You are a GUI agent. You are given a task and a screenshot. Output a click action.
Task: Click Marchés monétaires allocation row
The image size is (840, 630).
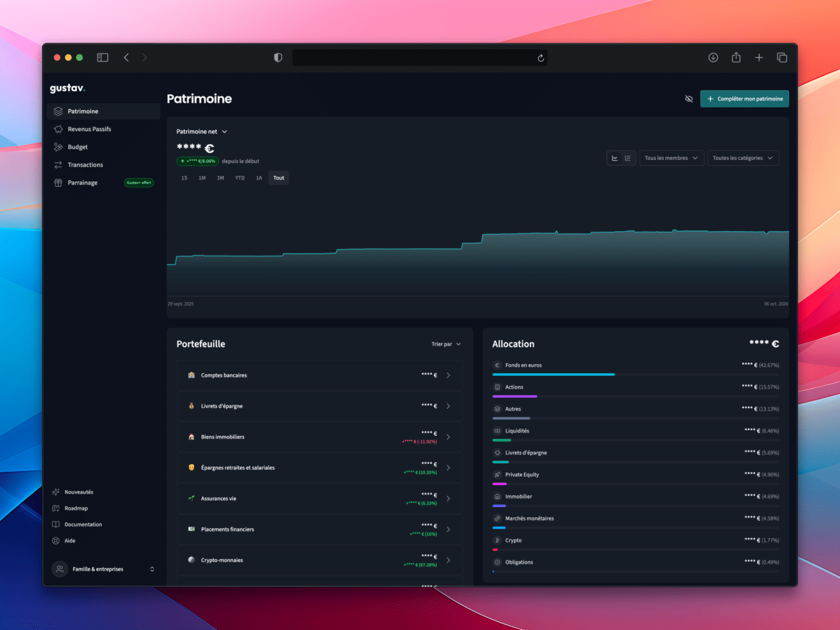tap(635, 521)
